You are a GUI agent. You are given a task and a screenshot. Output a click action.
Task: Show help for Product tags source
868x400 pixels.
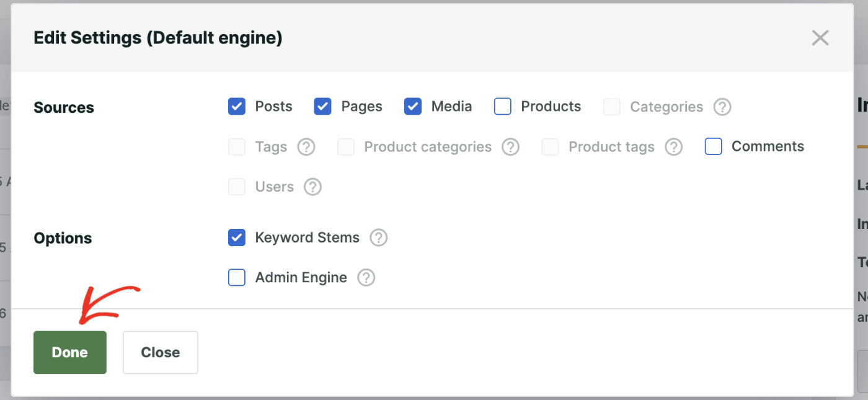coord(673,147)
